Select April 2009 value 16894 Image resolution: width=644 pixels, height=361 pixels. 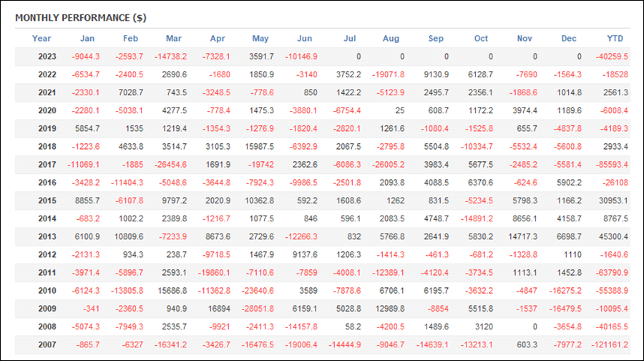pos(220,309)
